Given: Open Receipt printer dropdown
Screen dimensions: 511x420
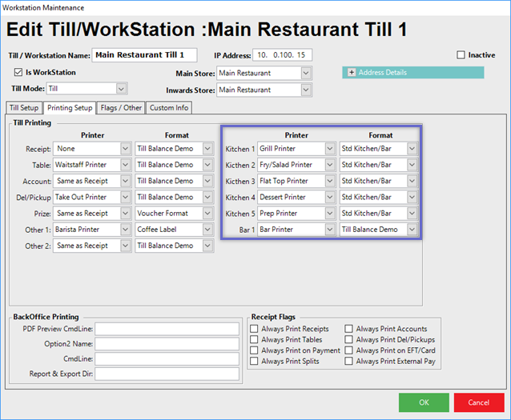Looking at the screenshot, I should pos(124,149).
